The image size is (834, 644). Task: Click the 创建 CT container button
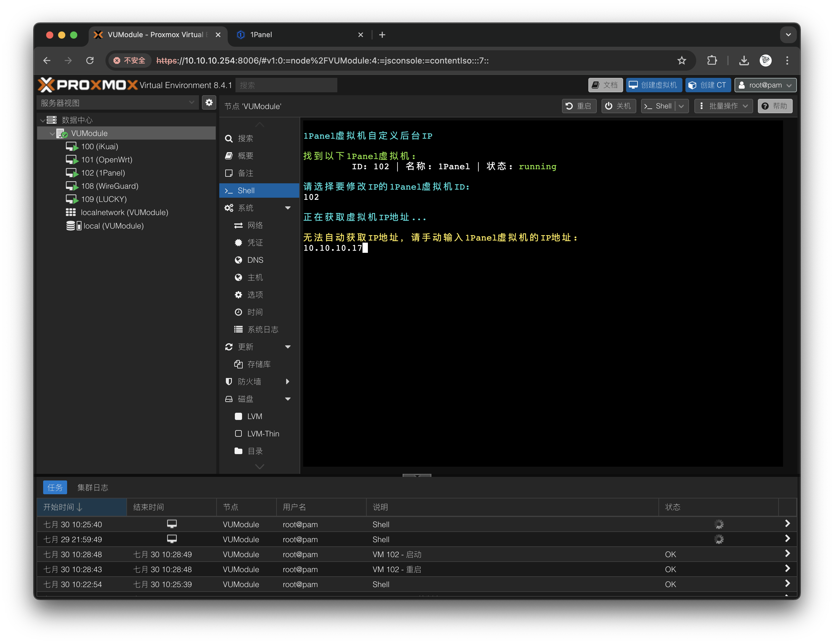[708, 85]
